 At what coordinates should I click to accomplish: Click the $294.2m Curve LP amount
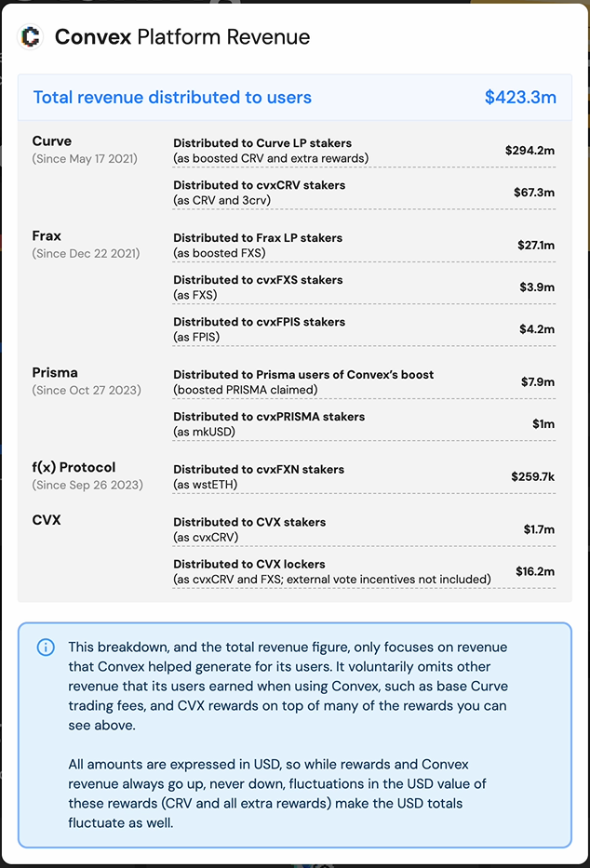pyautogui.click(x=530, y=151)
